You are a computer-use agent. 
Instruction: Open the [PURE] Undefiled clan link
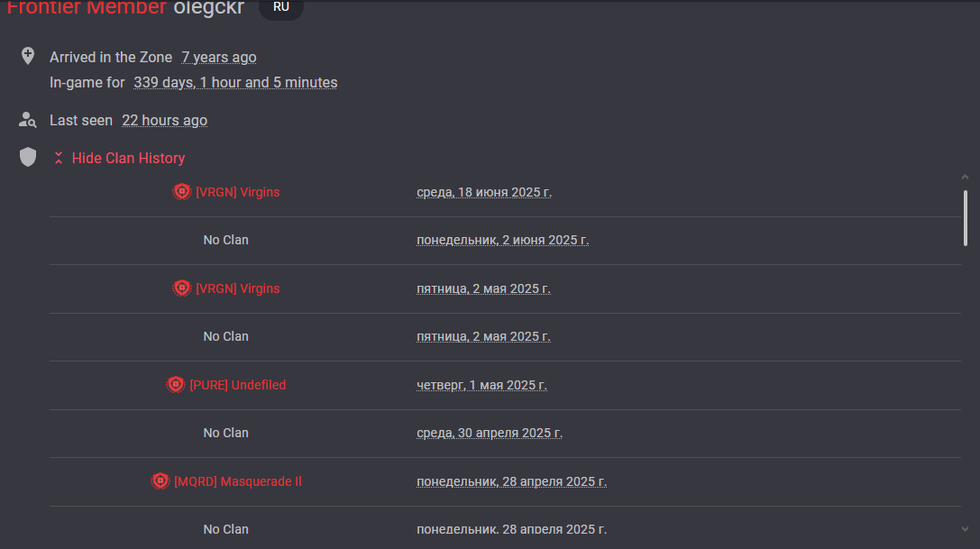tap(237, 385)
